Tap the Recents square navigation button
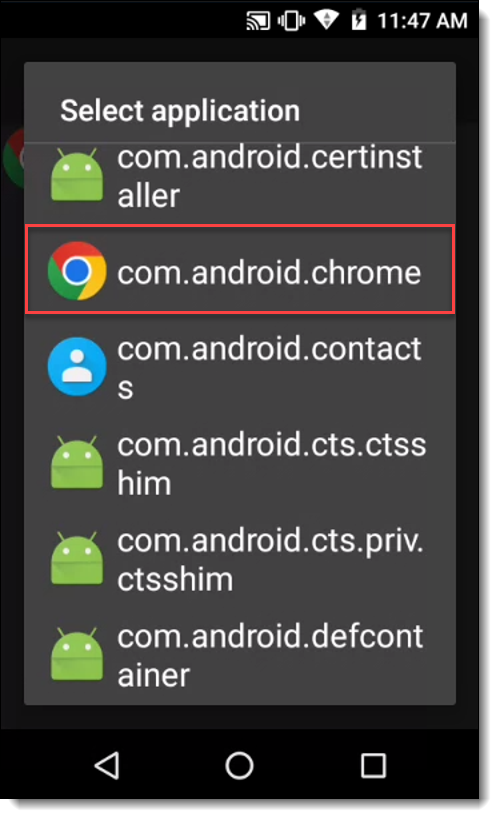Screen dimensions: 499x819 coord(373,766)
